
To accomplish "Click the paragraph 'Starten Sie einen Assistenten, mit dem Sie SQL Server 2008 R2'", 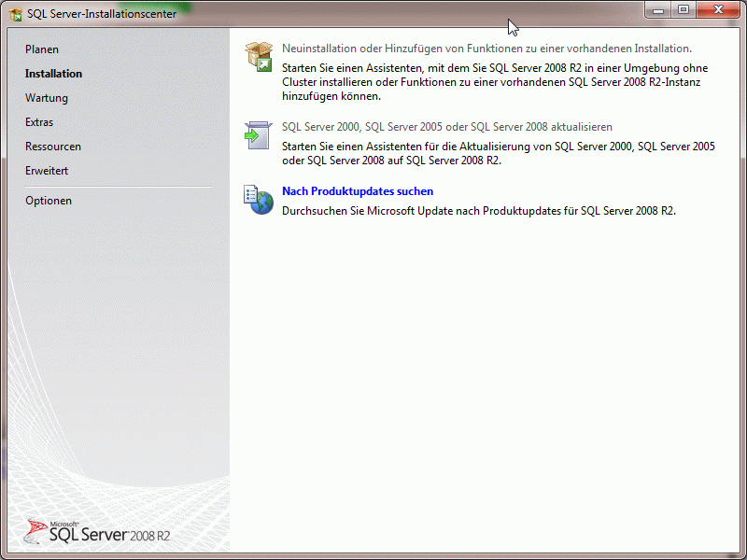I will coord(495,82).
